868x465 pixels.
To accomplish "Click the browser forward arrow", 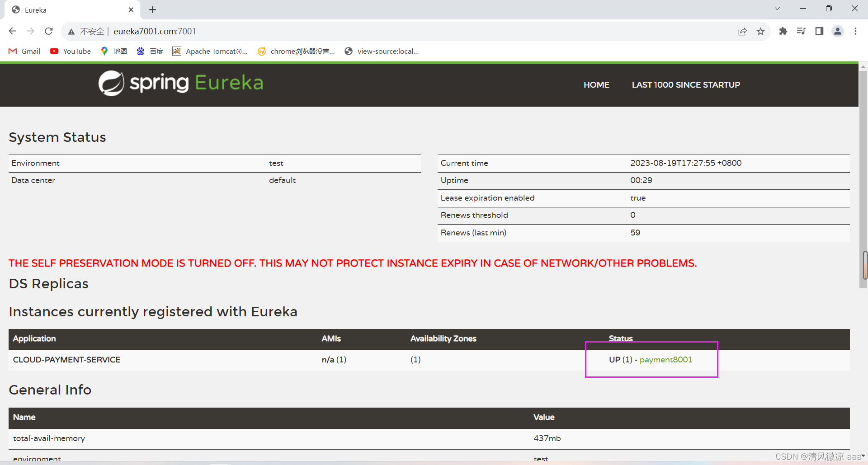I will tap(31, 31).
